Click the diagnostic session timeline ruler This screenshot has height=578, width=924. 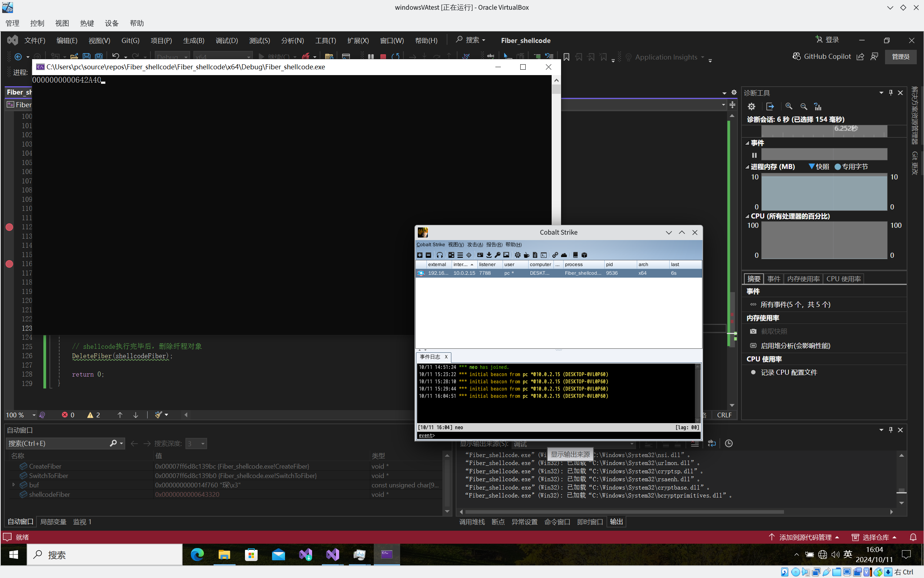coord(824,131)
